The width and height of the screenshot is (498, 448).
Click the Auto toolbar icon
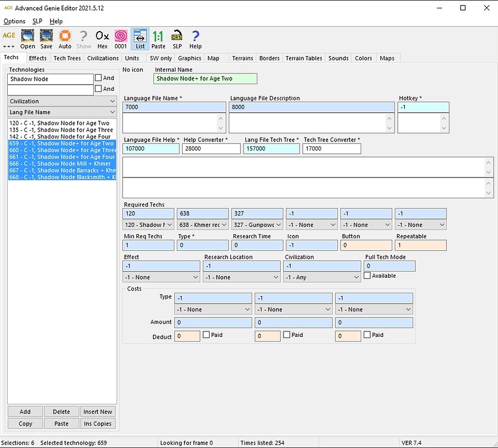64,38
